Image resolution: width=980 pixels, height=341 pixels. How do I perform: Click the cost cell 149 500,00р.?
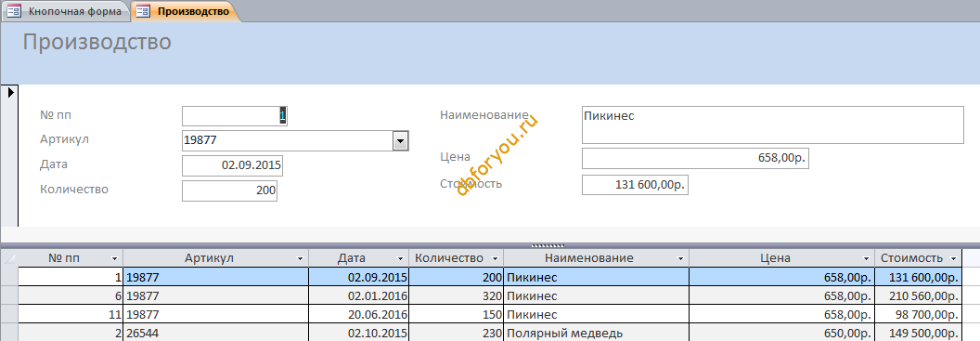tap(918, 333)
